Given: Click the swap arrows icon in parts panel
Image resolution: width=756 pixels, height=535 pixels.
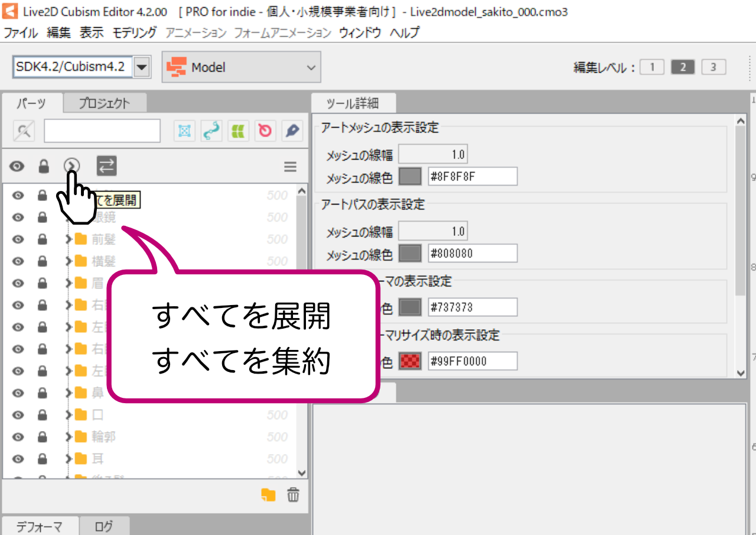Looking at the screenshot, I should 106,167.
